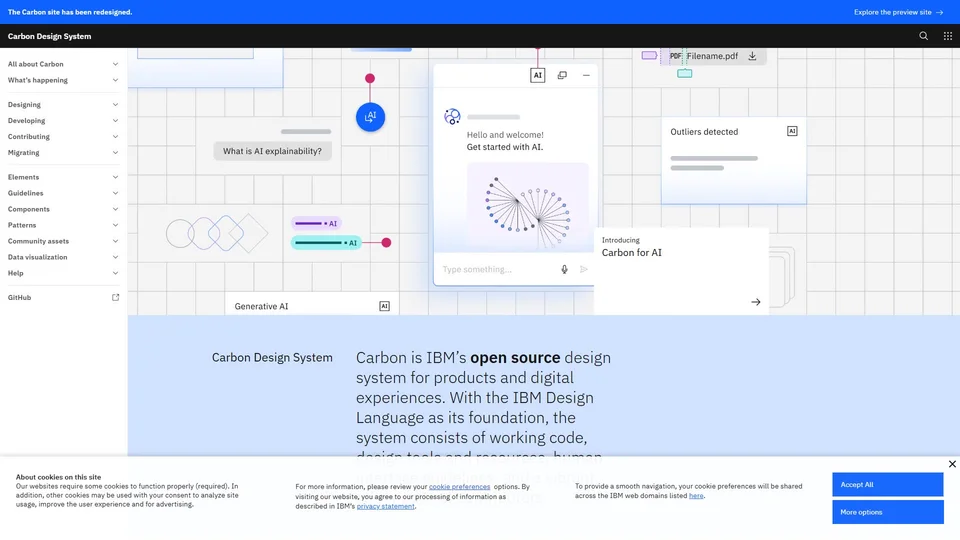Expand the Developing menu chevron

pos(115,121)
